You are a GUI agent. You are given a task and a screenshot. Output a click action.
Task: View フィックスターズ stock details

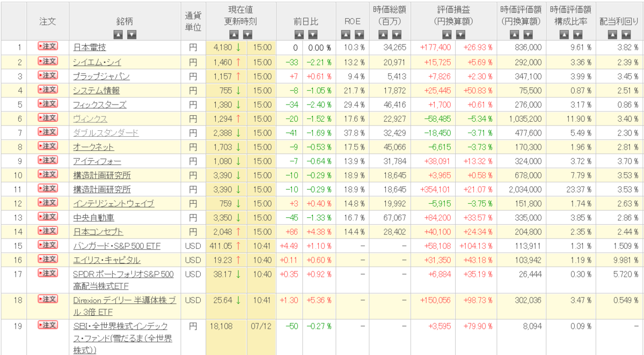(100, 105)
